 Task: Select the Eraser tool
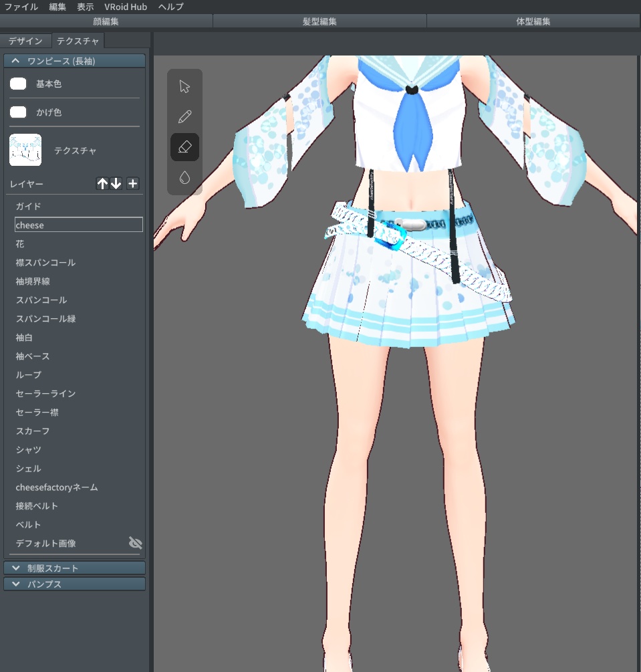184,146
